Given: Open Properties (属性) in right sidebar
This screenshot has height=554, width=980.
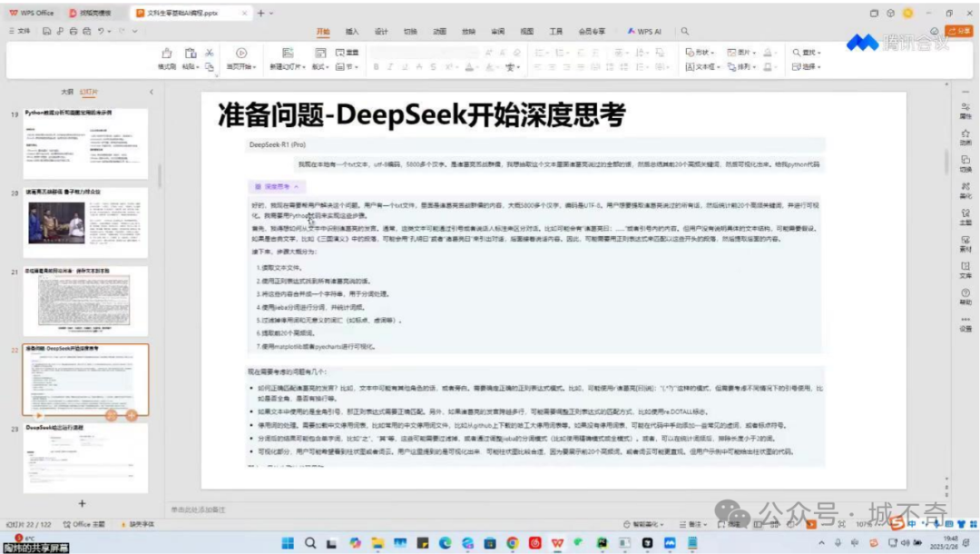Looking at the screenshot, I should (965, 111).
